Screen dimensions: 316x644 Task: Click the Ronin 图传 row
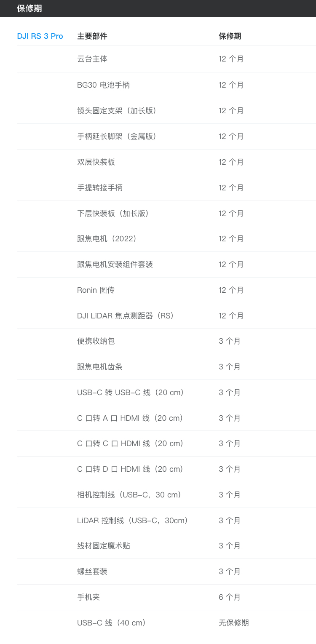[96, 290]
